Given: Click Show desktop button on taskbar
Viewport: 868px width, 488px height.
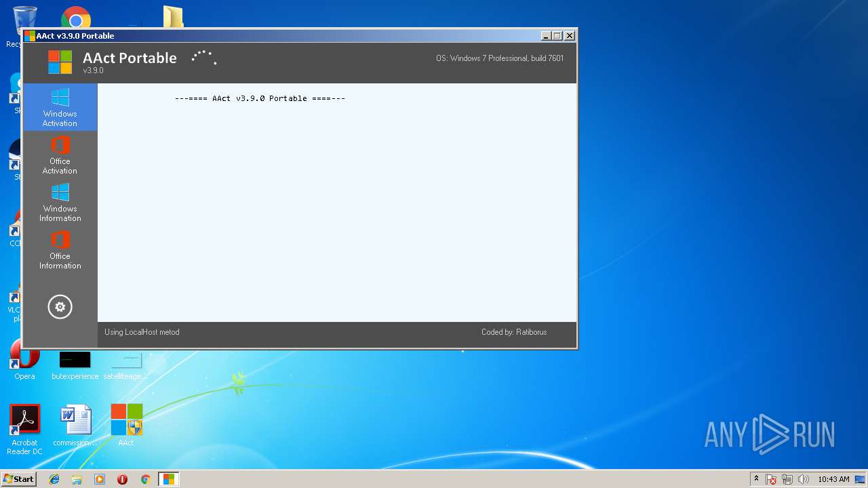Looking at the screenshot, I should coord(861,479).
